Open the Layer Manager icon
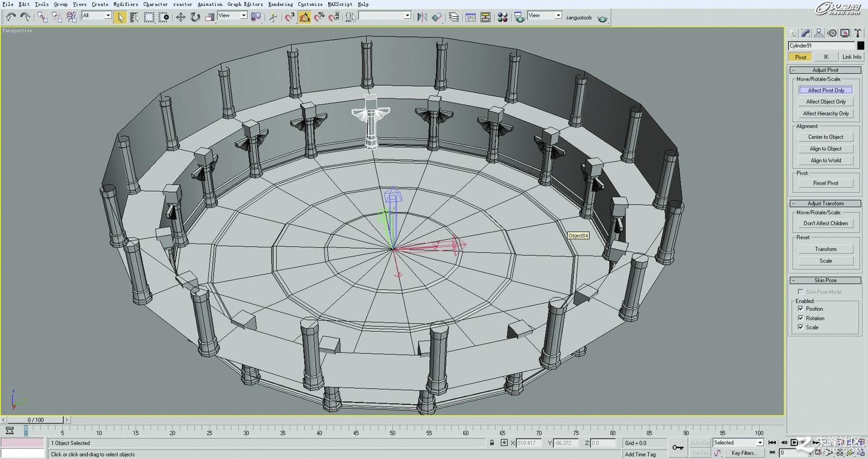This screenshot has width=868, height=459. tap(454, 17)
